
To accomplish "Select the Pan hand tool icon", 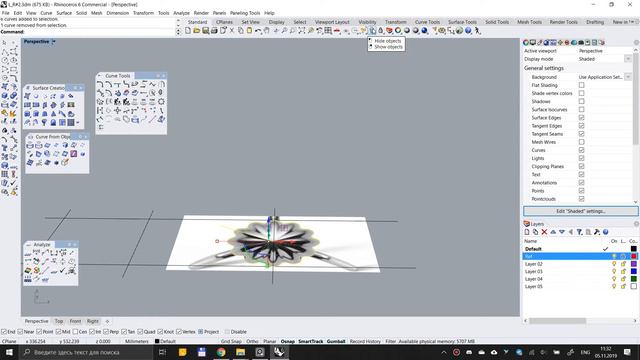I will pyautogui.click(x=267, y=31).
